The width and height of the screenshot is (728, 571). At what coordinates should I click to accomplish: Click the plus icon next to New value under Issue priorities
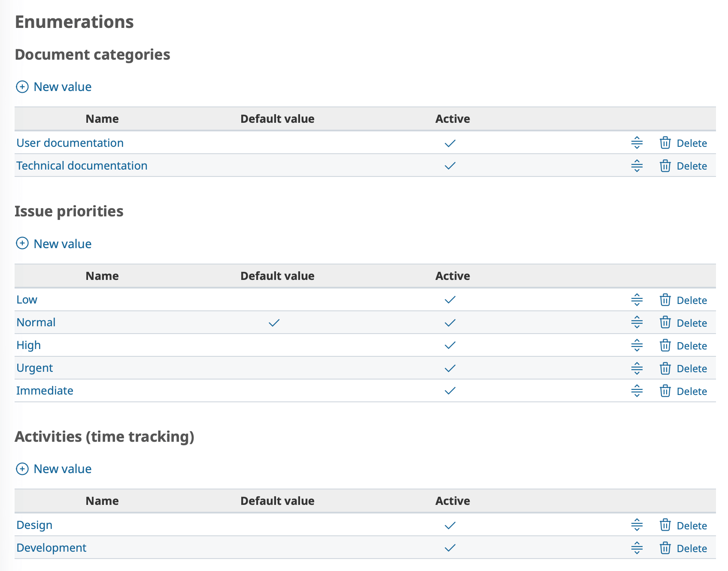(22, 243)
